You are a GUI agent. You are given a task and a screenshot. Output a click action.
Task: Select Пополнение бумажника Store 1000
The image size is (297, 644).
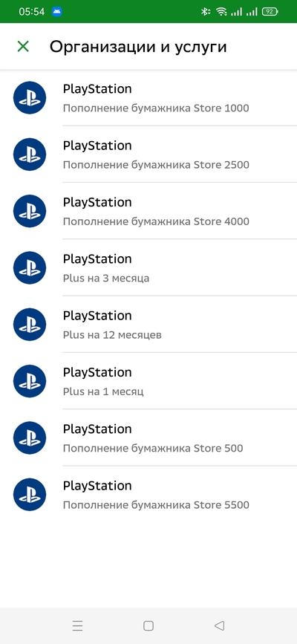[x=148, y=98]
